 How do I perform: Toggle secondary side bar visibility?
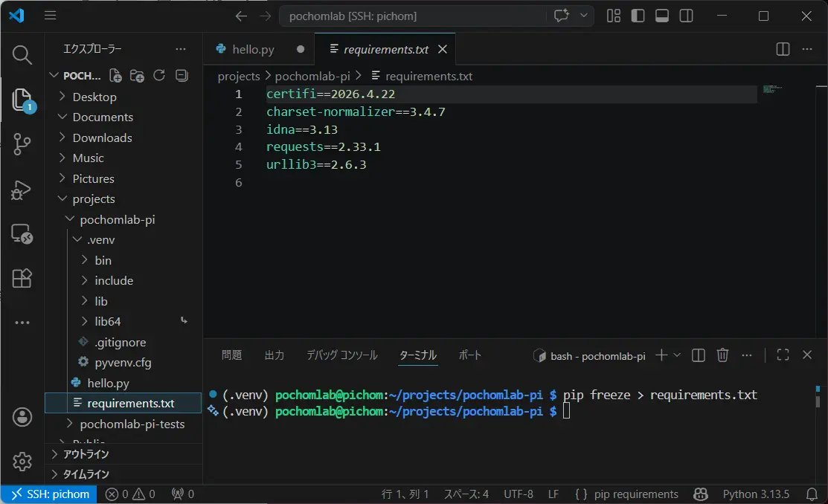pos(686,16)
